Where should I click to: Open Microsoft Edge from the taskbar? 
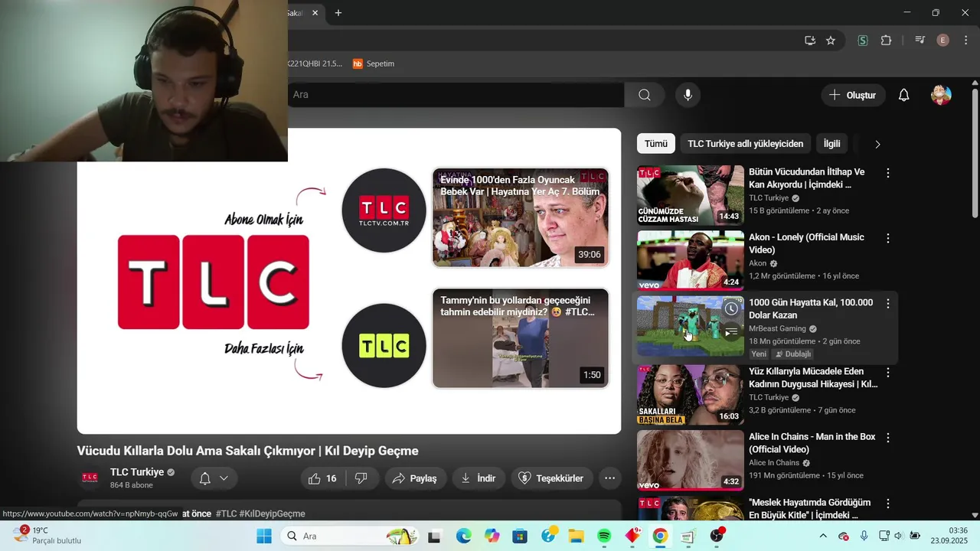[464, 536]
